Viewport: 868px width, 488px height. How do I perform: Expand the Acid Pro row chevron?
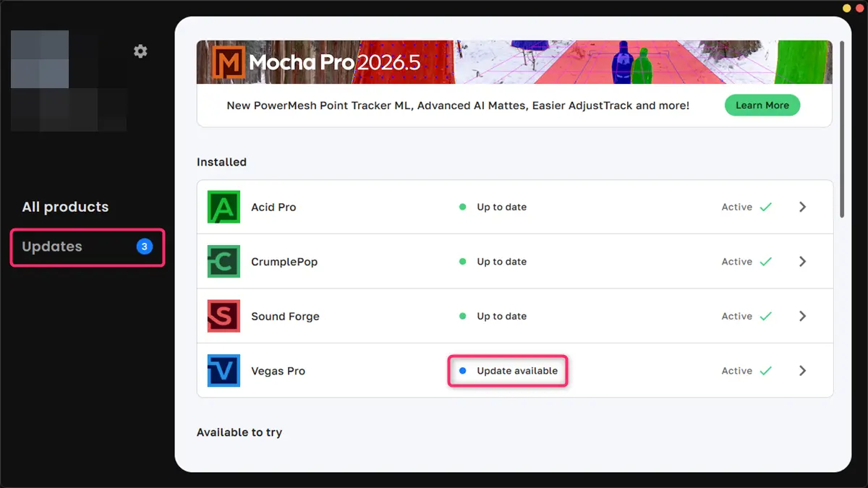pos(802,207)
